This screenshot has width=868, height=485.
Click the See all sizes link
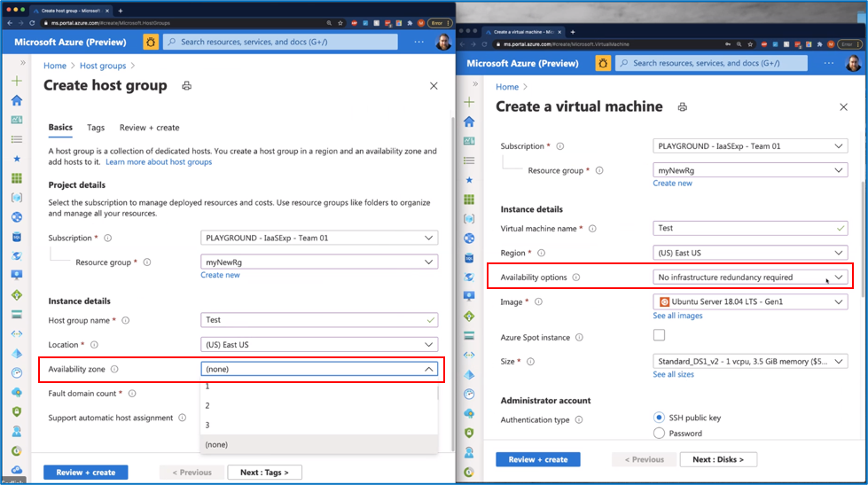pos(673,375)
